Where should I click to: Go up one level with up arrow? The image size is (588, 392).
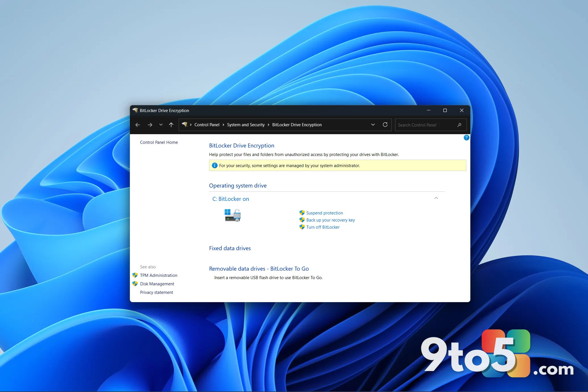coord(171,125)
